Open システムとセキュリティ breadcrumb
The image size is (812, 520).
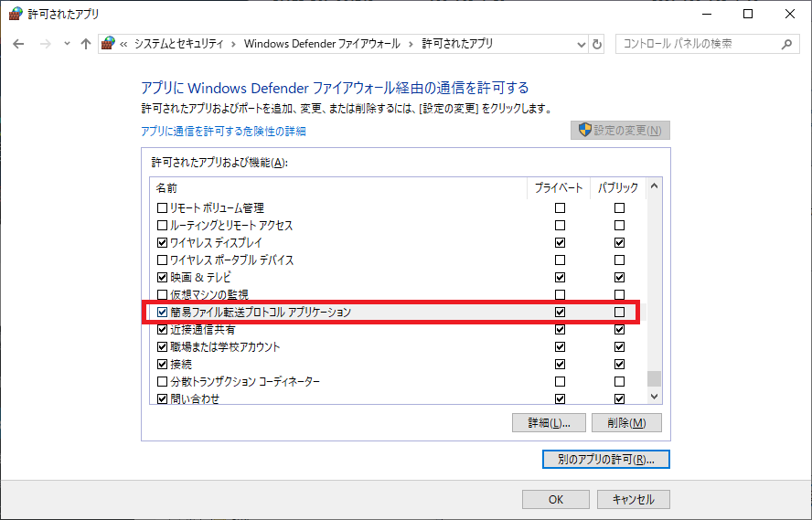click(x=178, y=44)
